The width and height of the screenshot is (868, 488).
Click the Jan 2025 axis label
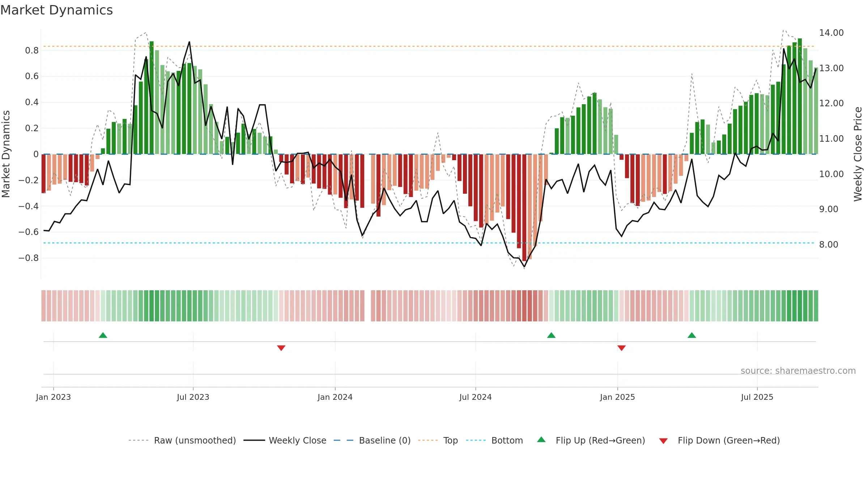(617, 397)
